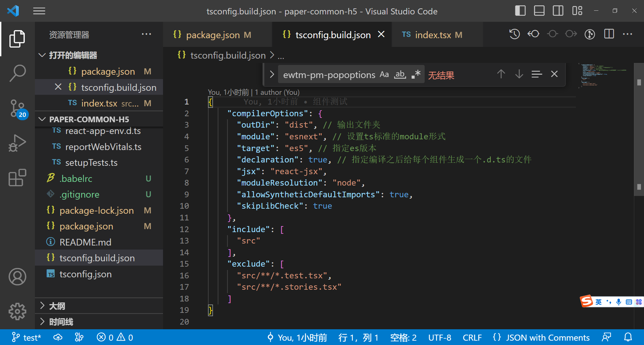The height and width of the screenshot is (345, 644).
Task: Close tsconfig.build.json from open editors list
Action: click(x=58, y=87)
